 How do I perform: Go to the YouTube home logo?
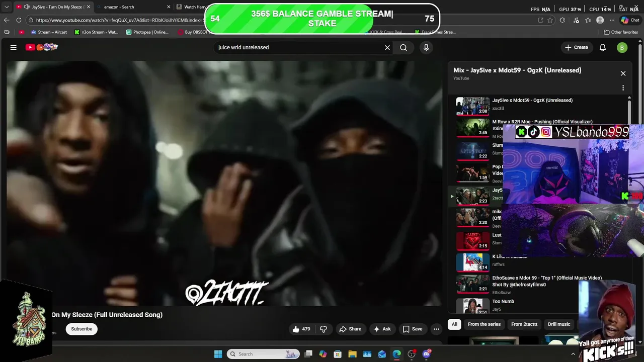42,47
